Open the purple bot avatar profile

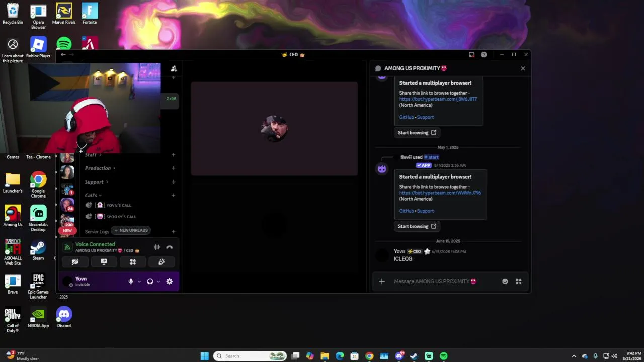point(382,169)
